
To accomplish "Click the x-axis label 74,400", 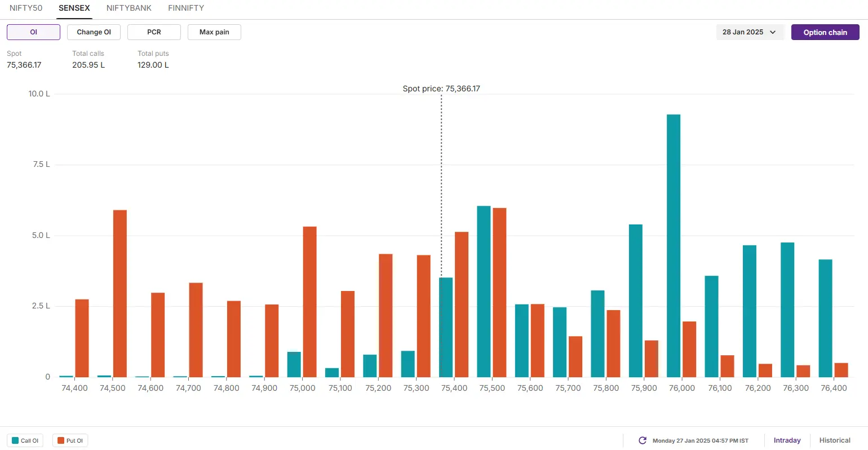I will [74, 388].
